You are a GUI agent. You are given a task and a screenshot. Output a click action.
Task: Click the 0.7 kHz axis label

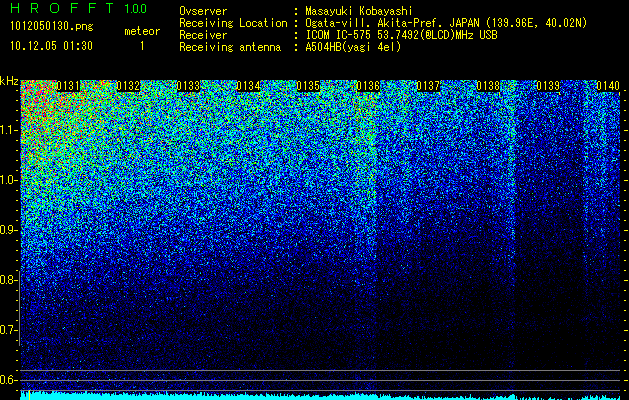(8, 330)
